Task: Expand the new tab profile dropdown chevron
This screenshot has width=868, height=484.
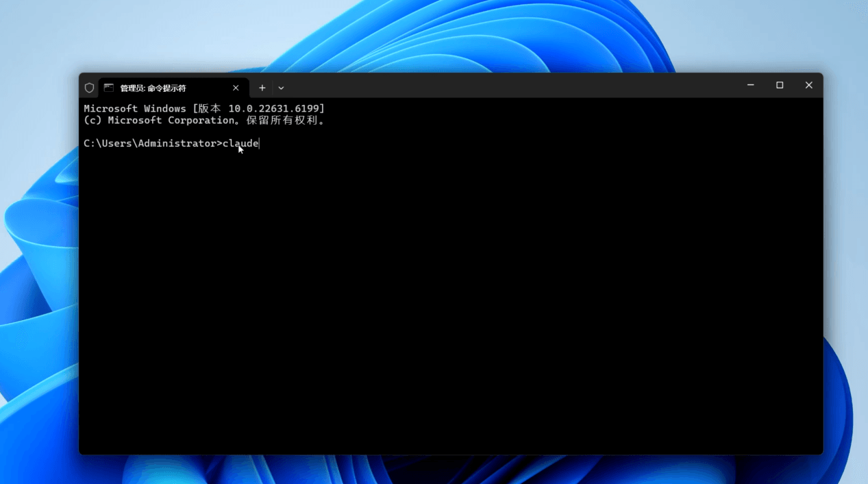Action: pos(281,88)
